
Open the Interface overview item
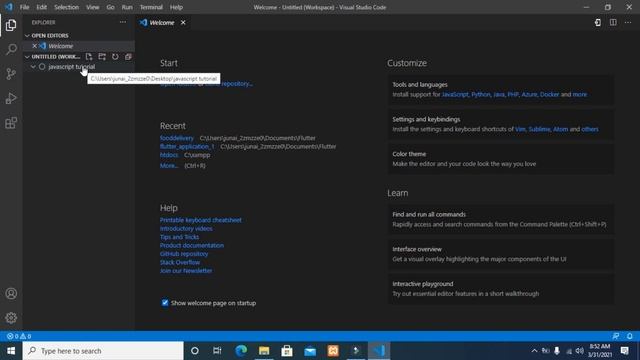coord(501,254)
